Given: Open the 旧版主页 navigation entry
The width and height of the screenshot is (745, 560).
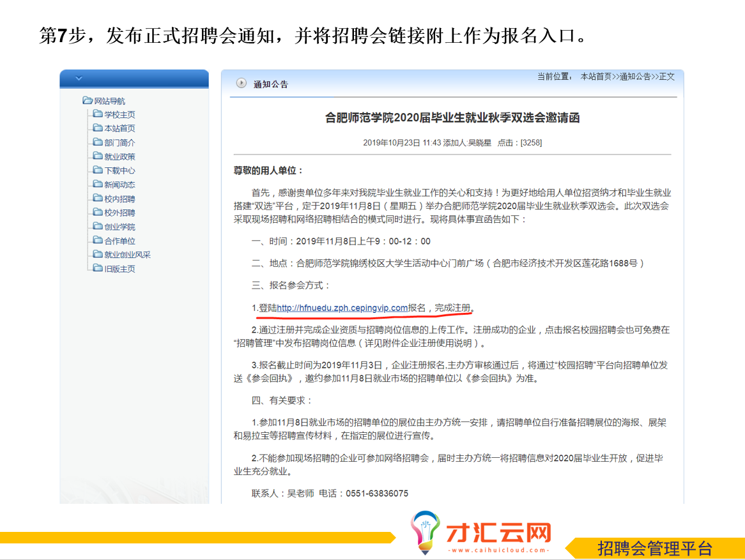Looking at the screenshot, I should click(119, 269).
